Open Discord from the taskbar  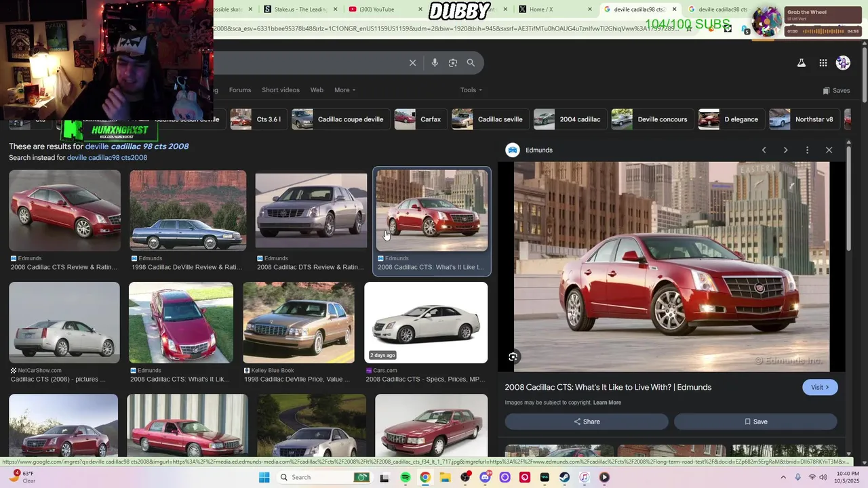tap(485, 477)
